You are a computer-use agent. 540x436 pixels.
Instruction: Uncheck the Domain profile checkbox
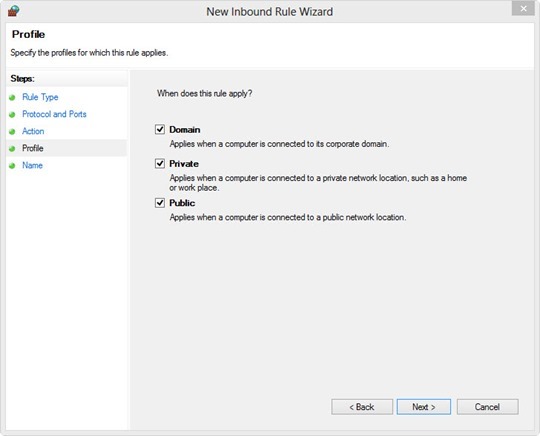(160, 129)
